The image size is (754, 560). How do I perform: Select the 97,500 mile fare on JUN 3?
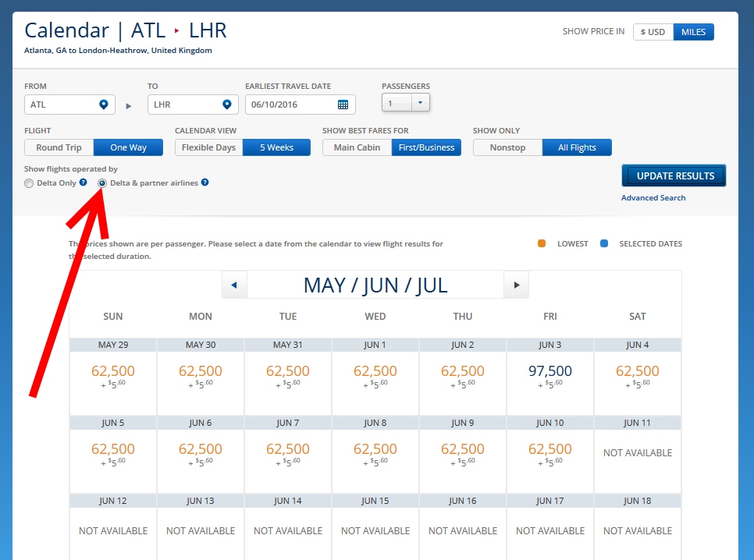[549, 373]
